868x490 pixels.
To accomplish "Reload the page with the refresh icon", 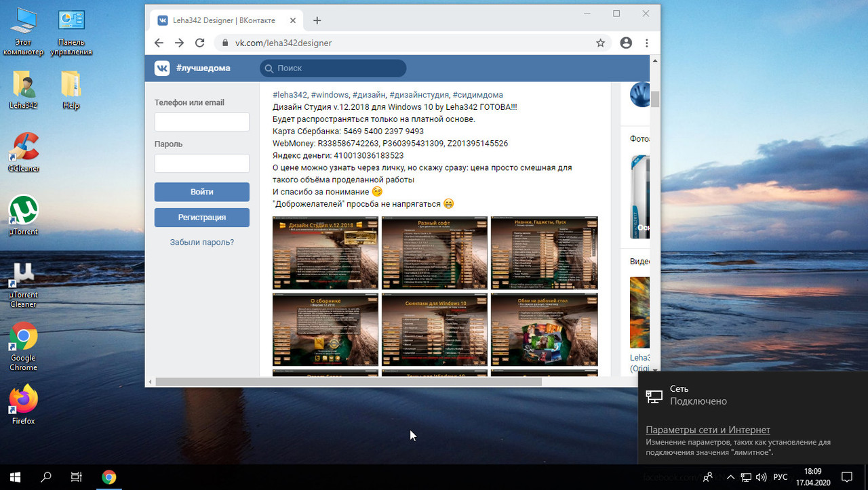I will pos(199,42).
